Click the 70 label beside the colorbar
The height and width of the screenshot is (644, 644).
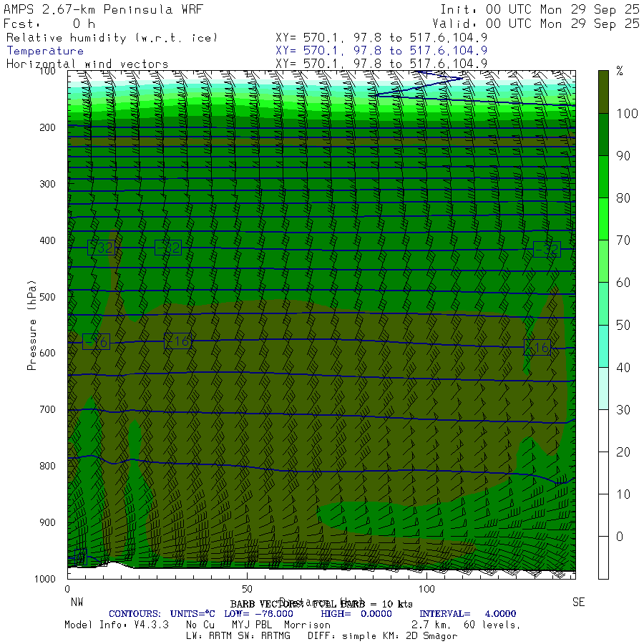pyautogui.click(x=623, y=240)
